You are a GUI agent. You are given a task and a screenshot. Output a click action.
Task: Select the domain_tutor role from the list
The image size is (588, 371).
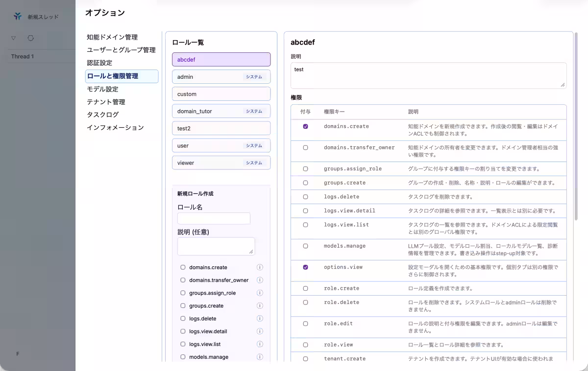[221, 111]
